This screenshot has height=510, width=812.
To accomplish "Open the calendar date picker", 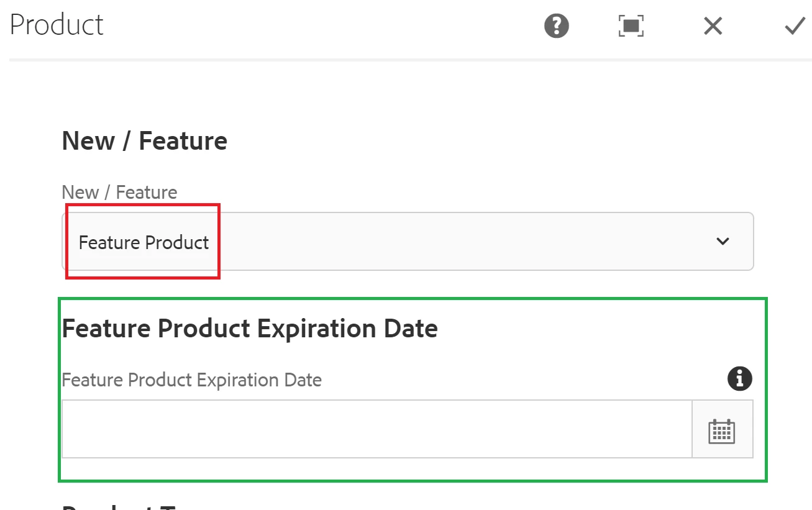I will coord(722,430).
